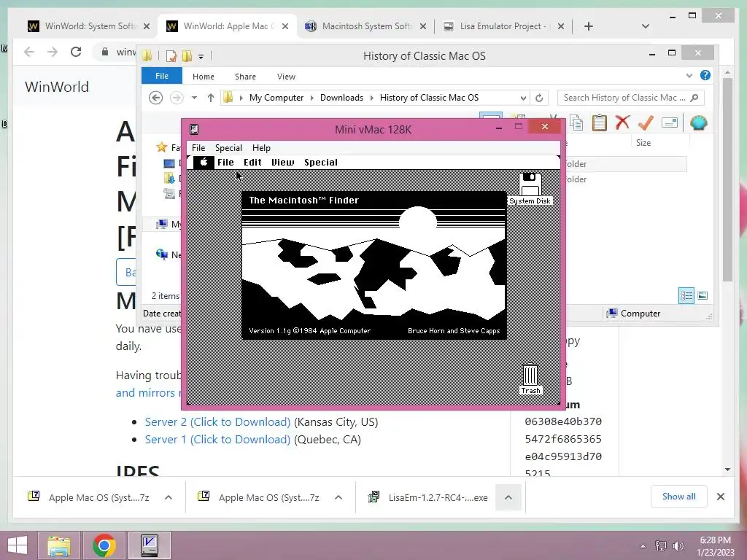Screen dimensions: 747x560
Task: Reload the Chrome page
Action: coord(76,52)
